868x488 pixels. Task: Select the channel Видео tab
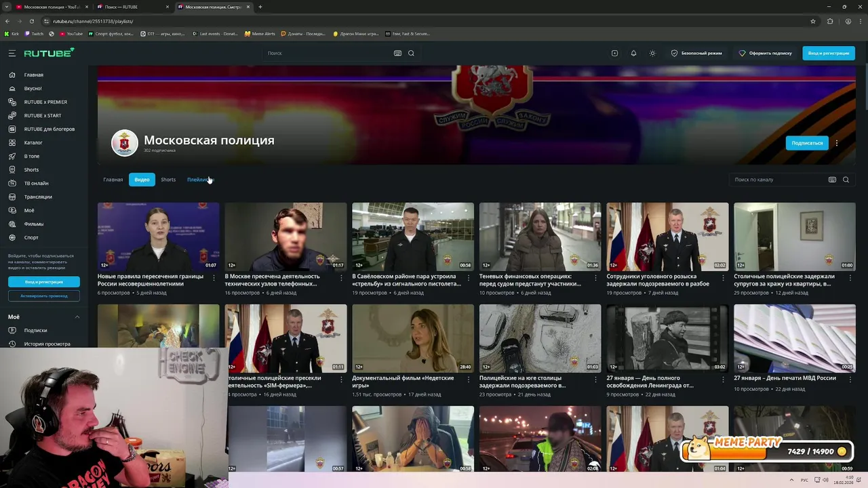pyautogui.click(x=142, y=180)
